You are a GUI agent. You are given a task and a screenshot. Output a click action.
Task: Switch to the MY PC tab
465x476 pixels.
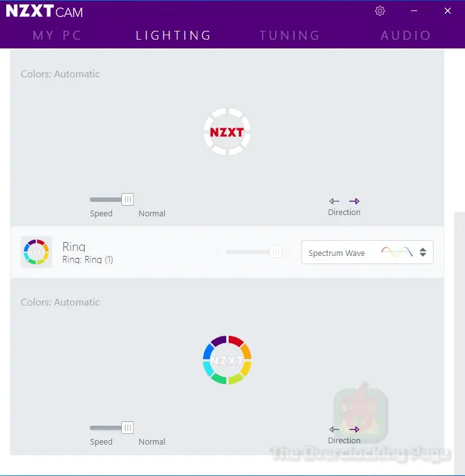(57, 35)
